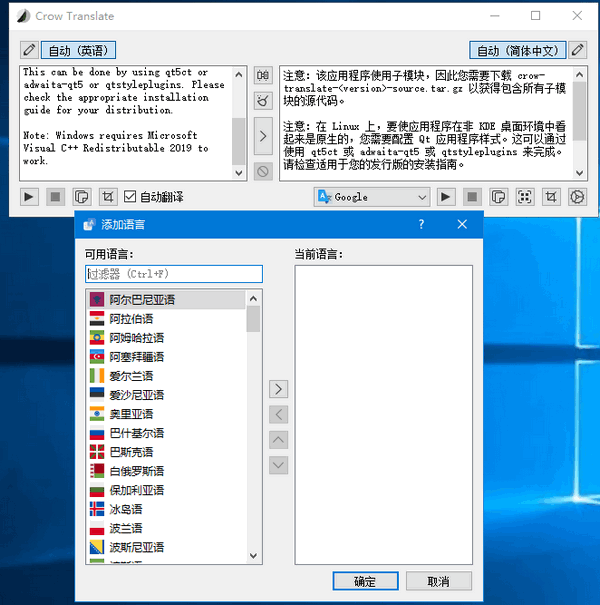Select 阿尔巴尼亚语 in the available languages

coord(166,300)
